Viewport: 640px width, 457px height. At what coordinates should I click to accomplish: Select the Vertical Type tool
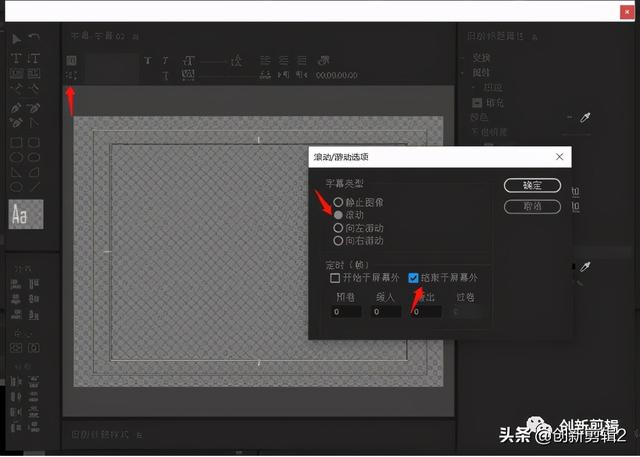point(33,58)
